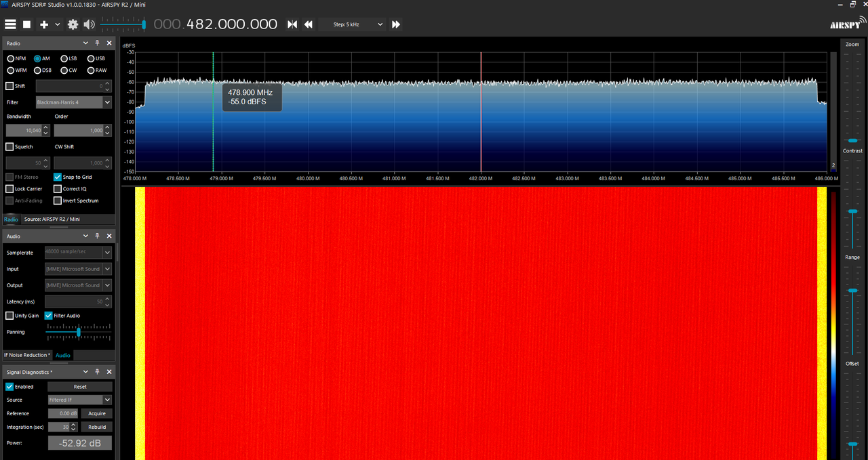Click the center tuning icon
Image resolution: width=868 pixels, height=460 pixels.
[292, 24]
